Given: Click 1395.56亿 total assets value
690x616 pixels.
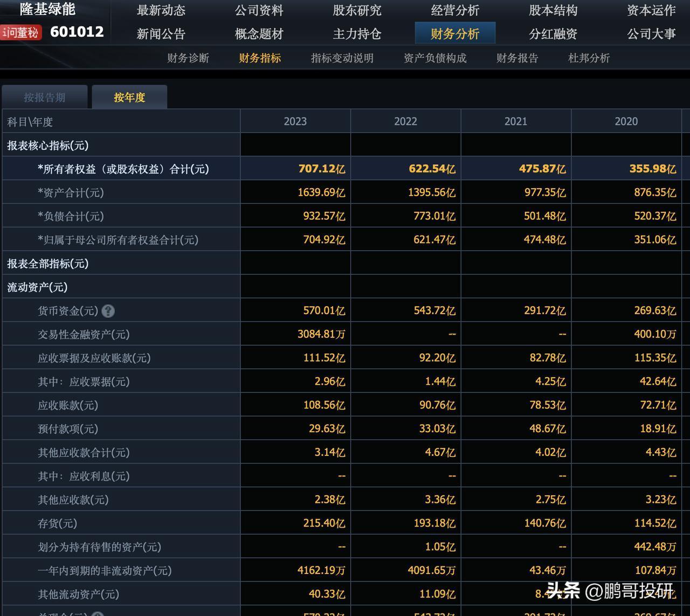Looking at the screenshot, I should coord(432,192).
